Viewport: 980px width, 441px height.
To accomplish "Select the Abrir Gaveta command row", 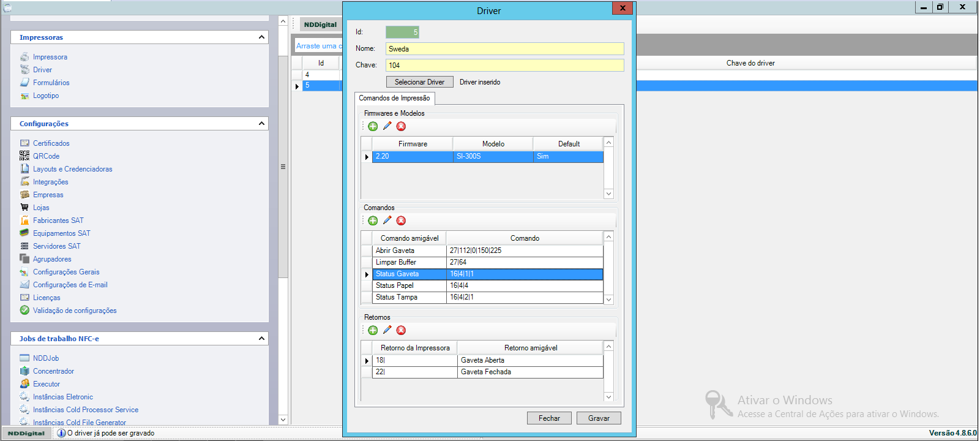I will [409, 251].
